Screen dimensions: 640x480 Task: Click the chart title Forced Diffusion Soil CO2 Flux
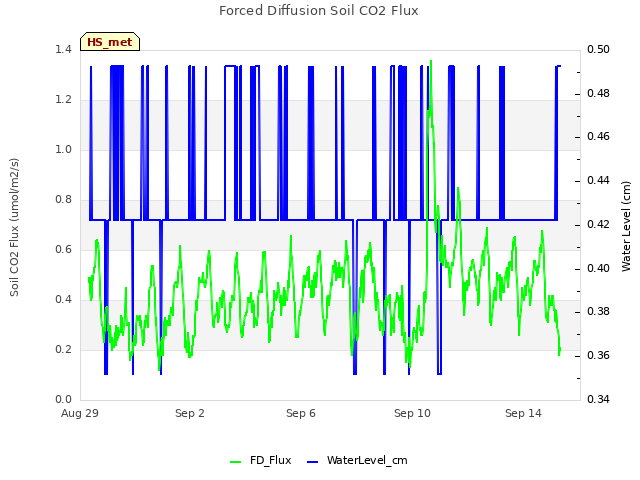pos(319,11)
